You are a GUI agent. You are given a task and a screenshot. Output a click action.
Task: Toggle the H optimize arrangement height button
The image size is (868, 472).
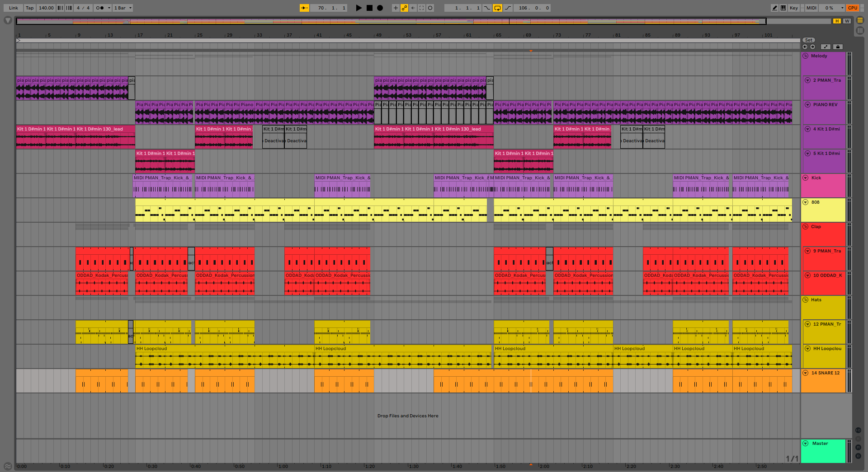(x=837, y=21)
